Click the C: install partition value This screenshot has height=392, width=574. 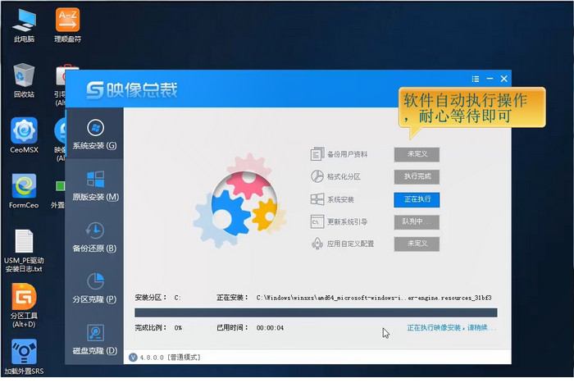click(x=177, y=298)
